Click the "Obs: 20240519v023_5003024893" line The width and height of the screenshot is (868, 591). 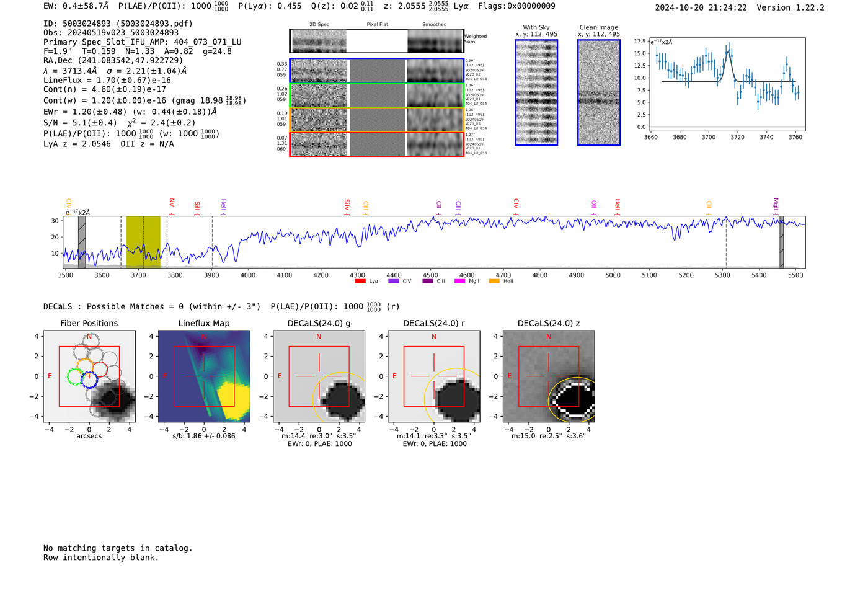pos(111,33)
